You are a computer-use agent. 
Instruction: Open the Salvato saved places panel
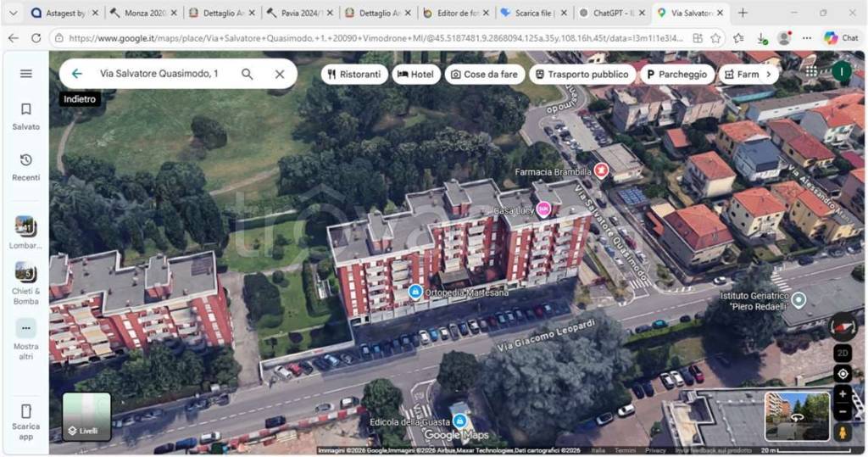click(25, 116)
